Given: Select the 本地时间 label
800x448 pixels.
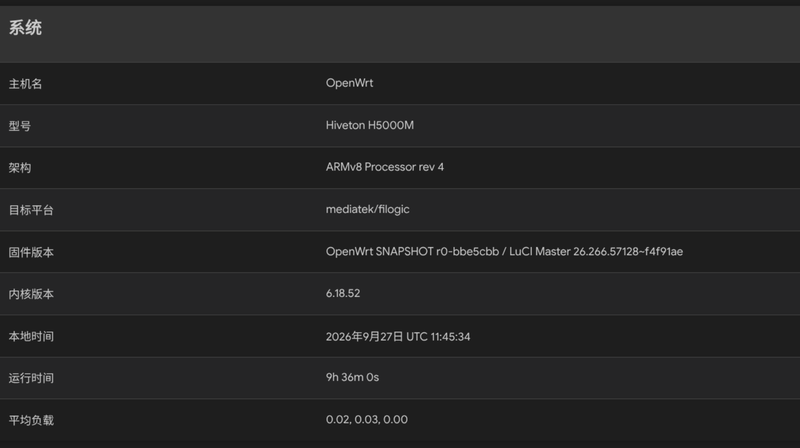Looking at the screenshot, I should 31,336.
